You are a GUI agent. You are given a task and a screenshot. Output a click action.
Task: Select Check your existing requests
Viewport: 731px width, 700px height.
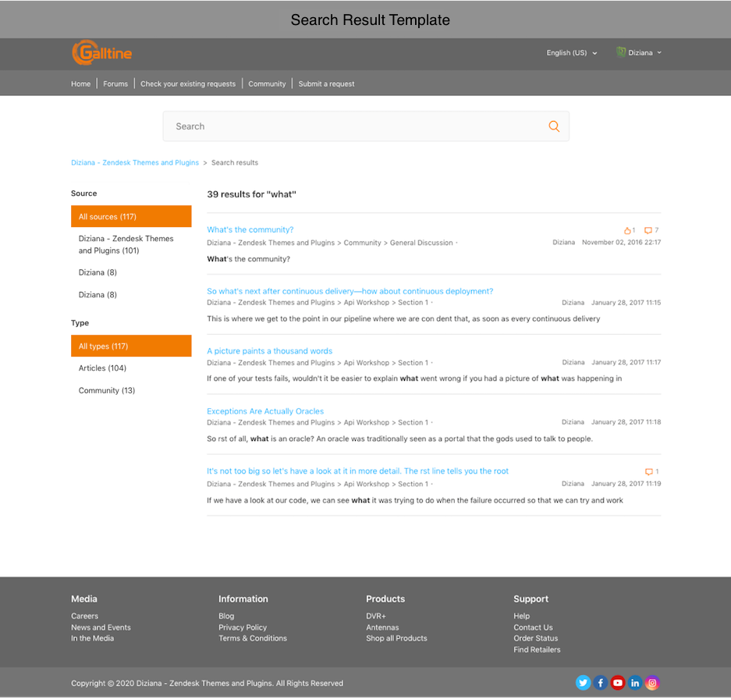point(188,84)
